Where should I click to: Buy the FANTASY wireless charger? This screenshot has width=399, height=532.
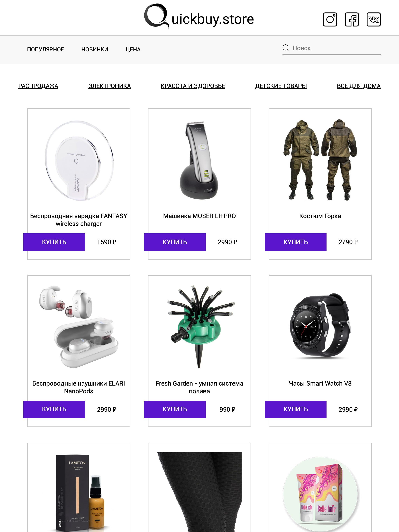54,242
